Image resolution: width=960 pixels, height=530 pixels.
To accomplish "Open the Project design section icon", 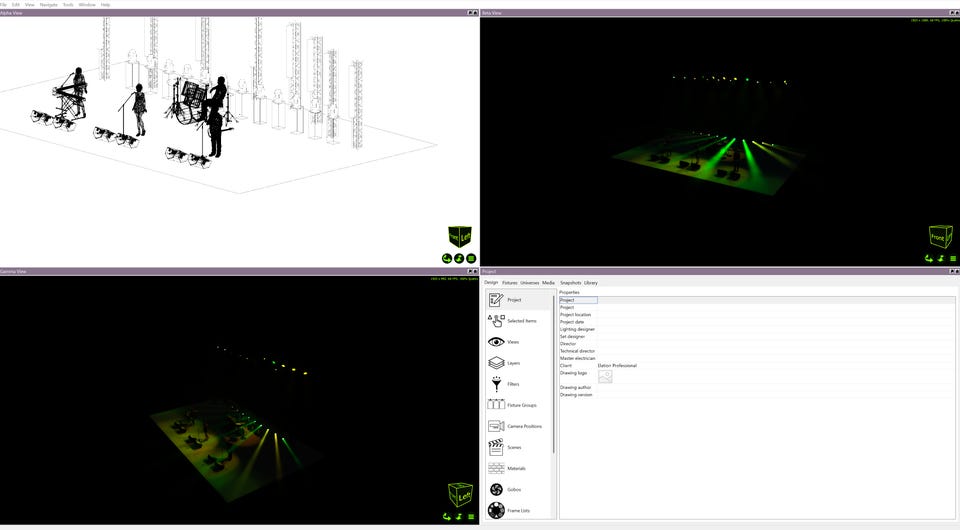I will coord(496,300).
